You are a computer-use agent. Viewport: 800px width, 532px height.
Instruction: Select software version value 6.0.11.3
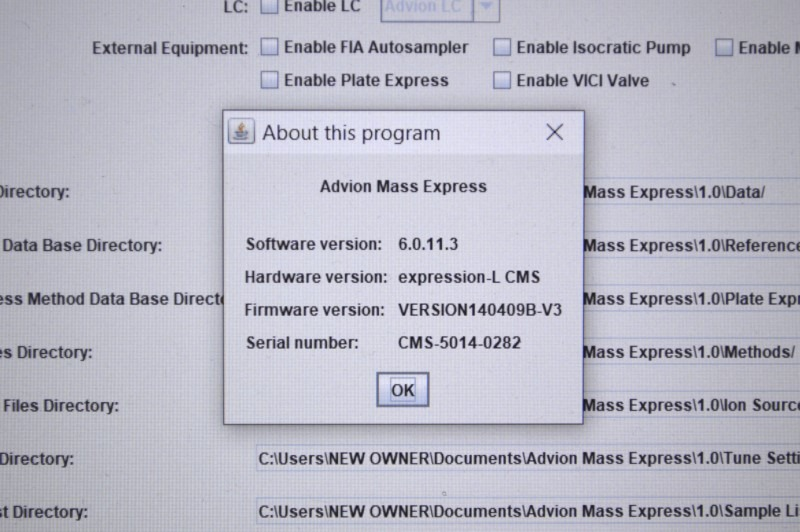pos(428,244)
